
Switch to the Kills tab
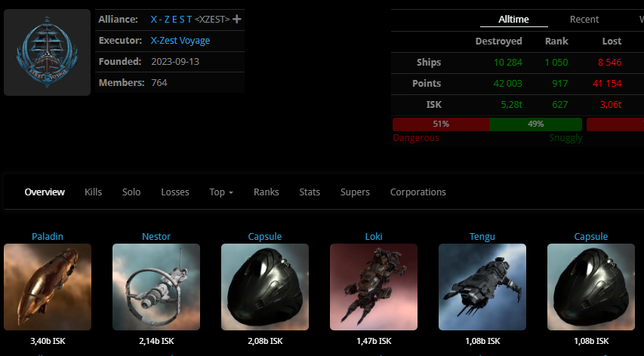pyautogui.click(x=94, y=192)
